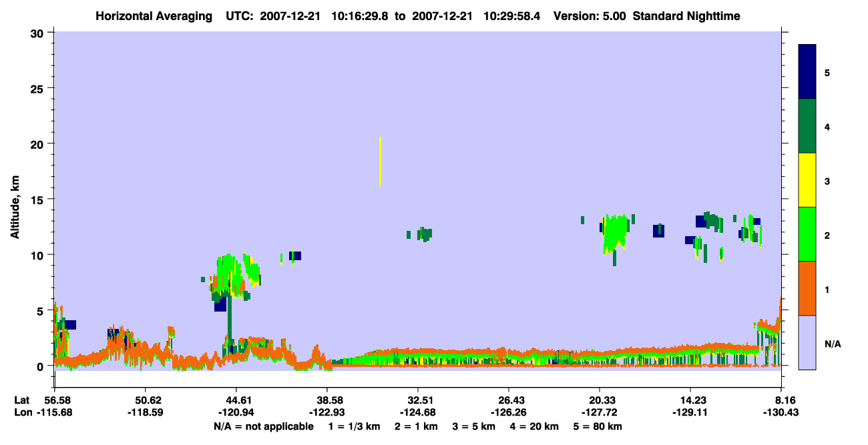
Task: Click "Version: 5.00" in the title
Action: coord(590,16)
